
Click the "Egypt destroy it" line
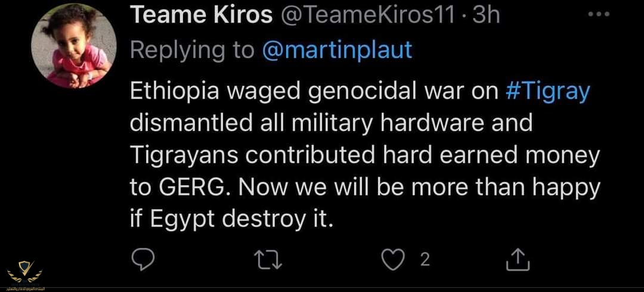(230, 219)
